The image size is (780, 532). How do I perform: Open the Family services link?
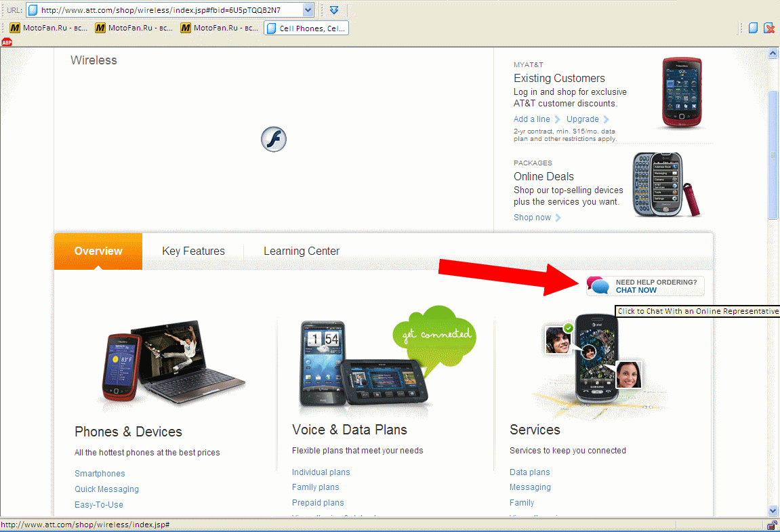point(521,503)
